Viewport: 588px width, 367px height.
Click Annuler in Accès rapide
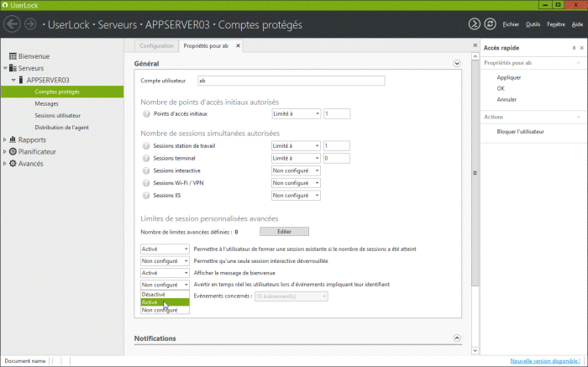pos(507,99)
